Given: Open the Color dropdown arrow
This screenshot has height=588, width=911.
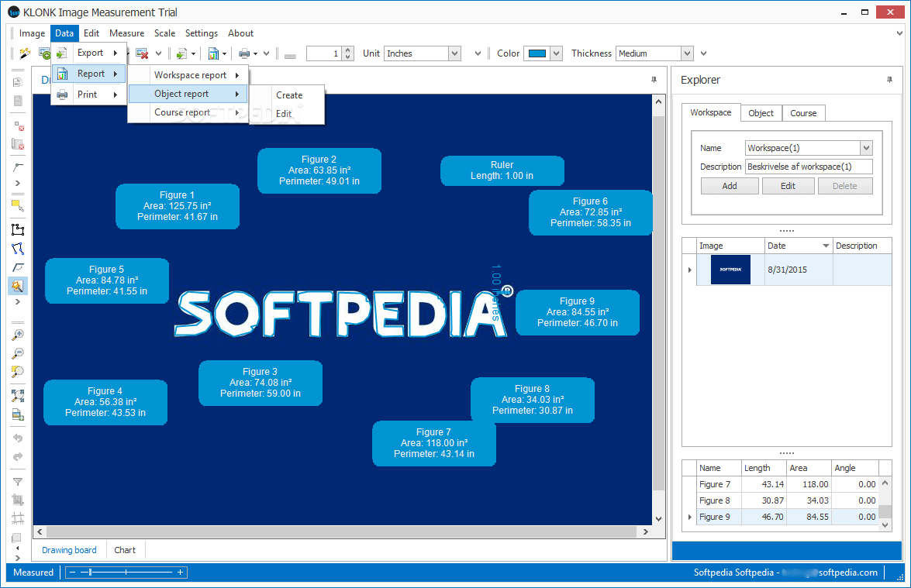Looking at the screenshot, I should tap(557, 53).
